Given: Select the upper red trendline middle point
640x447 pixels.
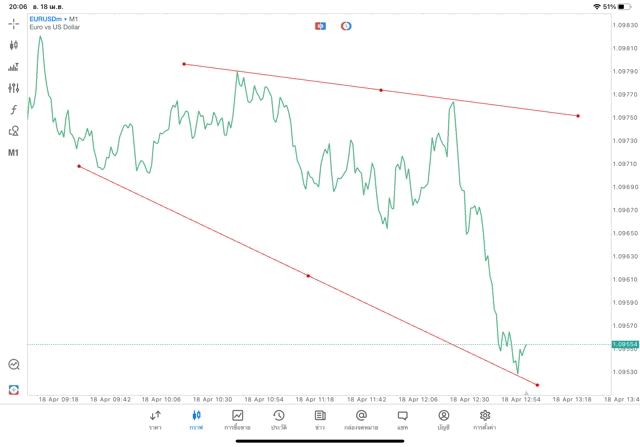Looking at the screenshot, I should click(x=381, y=90).
